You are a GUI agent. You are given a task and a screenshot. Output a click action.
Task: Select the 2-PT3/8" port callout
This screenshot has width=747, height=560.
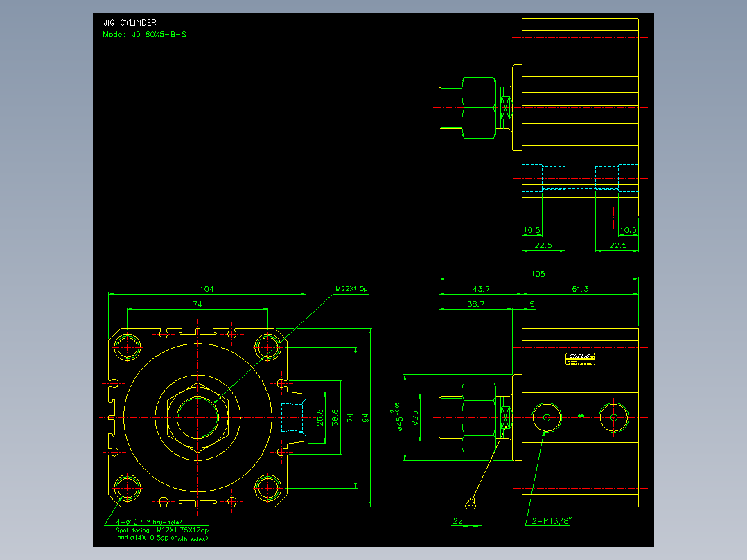coord(551,521)
